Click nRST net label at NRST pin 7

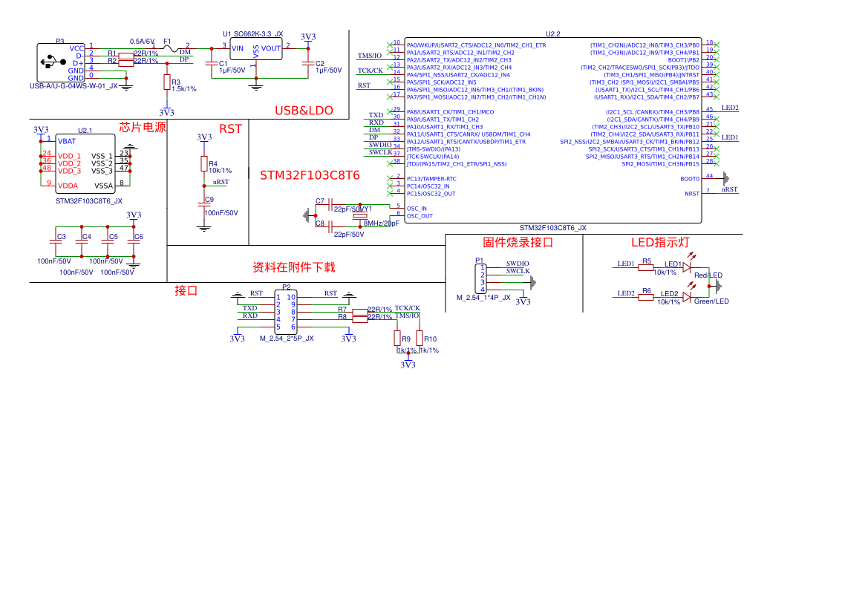[730, 189]
